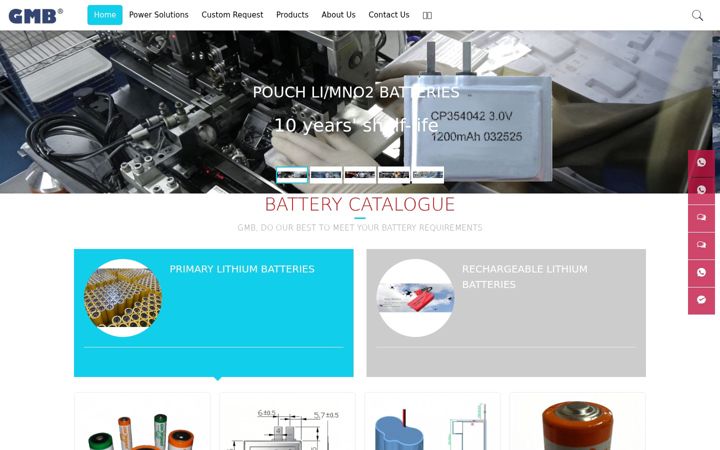Open product card with blue battery pack
The image size is (720, 450).
pos(432,422)
